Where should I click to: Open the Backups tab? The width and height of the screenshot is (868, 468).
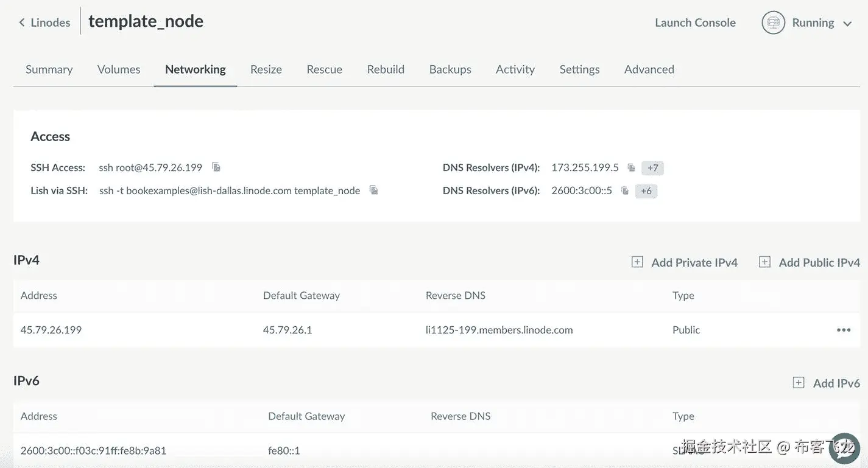(x=450, y=69)
